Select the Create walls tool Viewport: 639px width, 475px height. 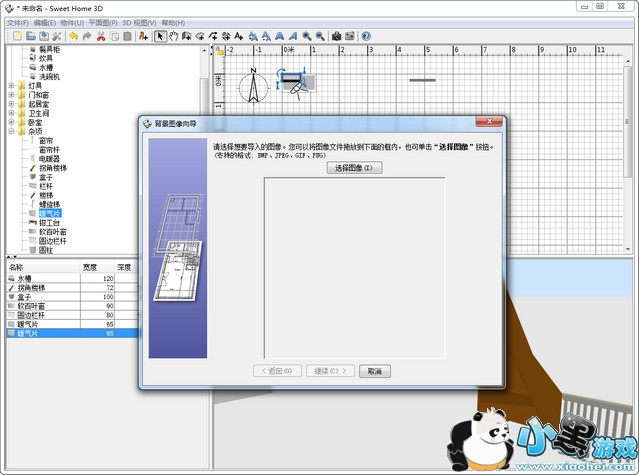tap(186, 37)
